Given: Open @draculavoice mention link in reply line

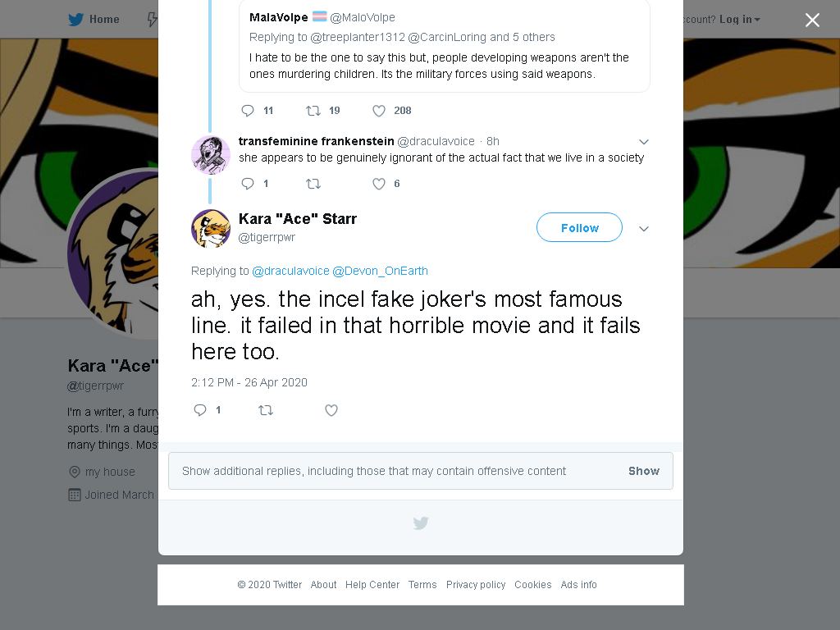Looking at the screenshot, I should [x=290, y=271].
